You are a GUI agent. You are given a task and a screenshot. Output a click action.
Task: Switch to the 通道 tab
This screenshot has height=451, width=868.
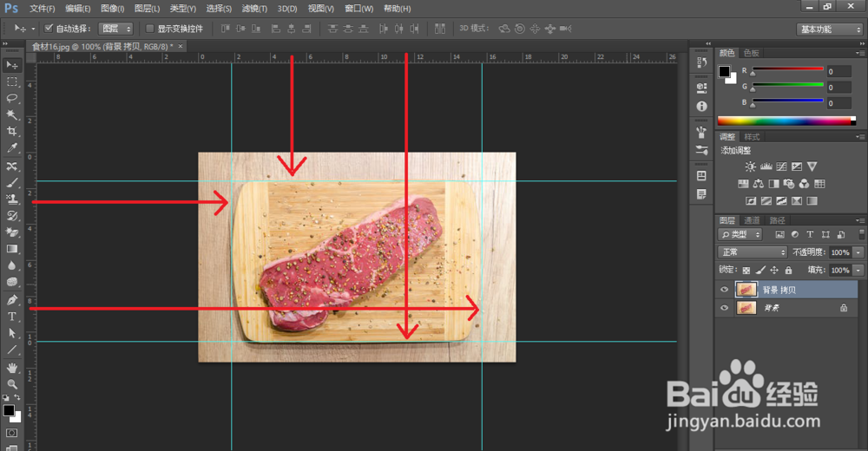tap(751, 220)
